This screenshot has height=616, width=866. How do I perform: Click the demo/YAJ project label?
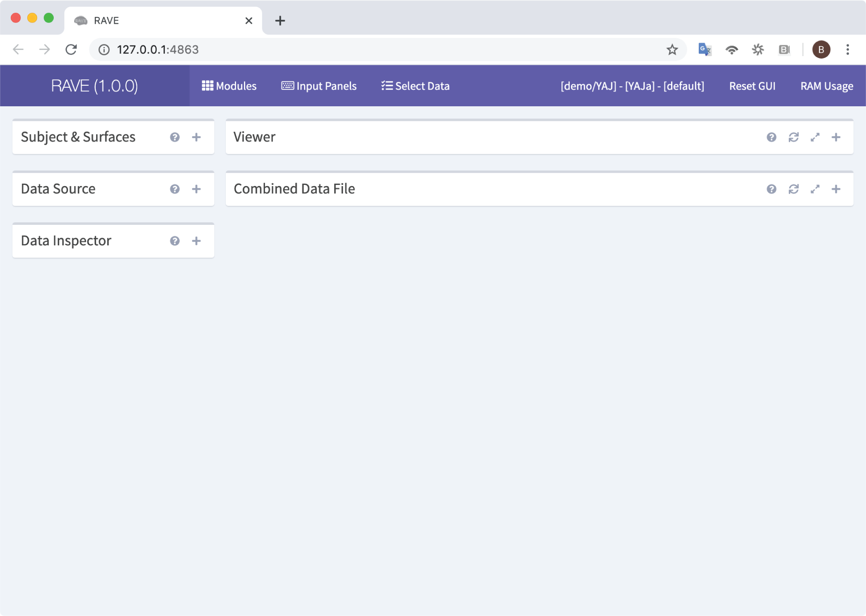(633, 86)
